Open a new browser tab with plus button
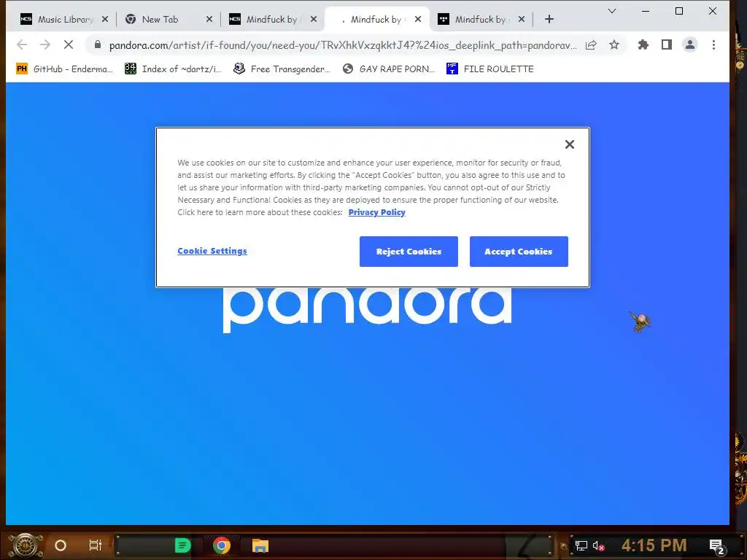The width and height of the screenshot is (747, 560). pyautogui.click(x=549, y=19)
